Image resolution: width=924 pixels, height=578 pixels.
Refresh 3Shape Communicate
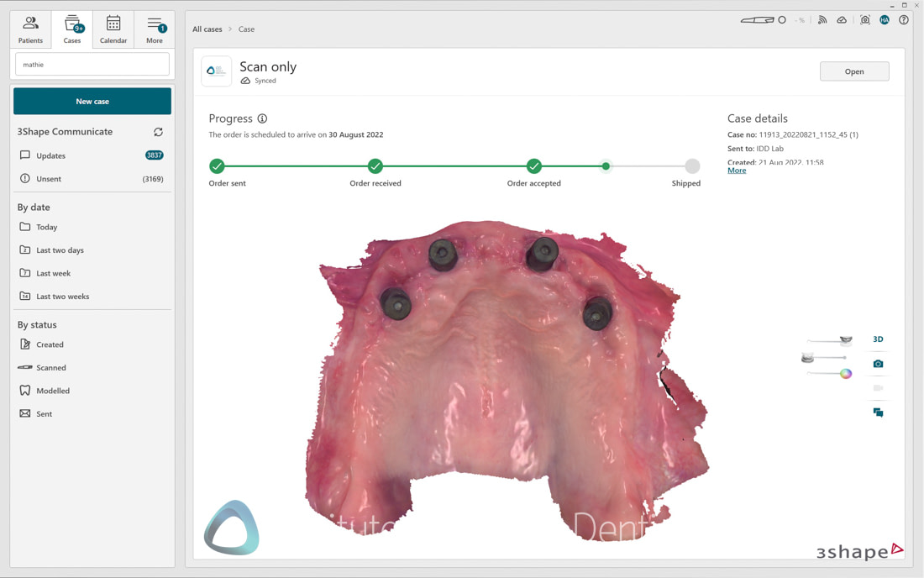[158, 132]
